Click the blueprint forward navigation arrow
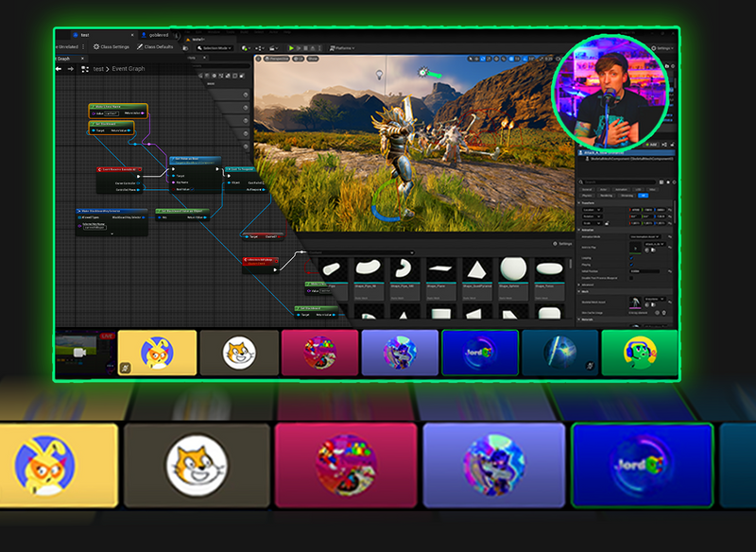Image resolution: width=756 pixels, height=552 pixels. point(70,69)
